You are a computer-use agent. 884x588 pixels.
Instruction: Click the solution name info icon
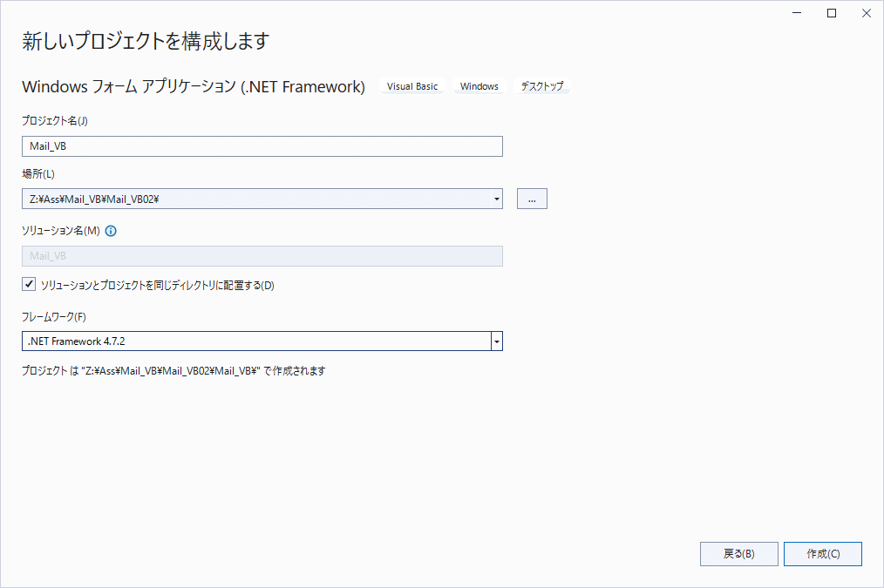pyautogui.click(x=111, y=231)
